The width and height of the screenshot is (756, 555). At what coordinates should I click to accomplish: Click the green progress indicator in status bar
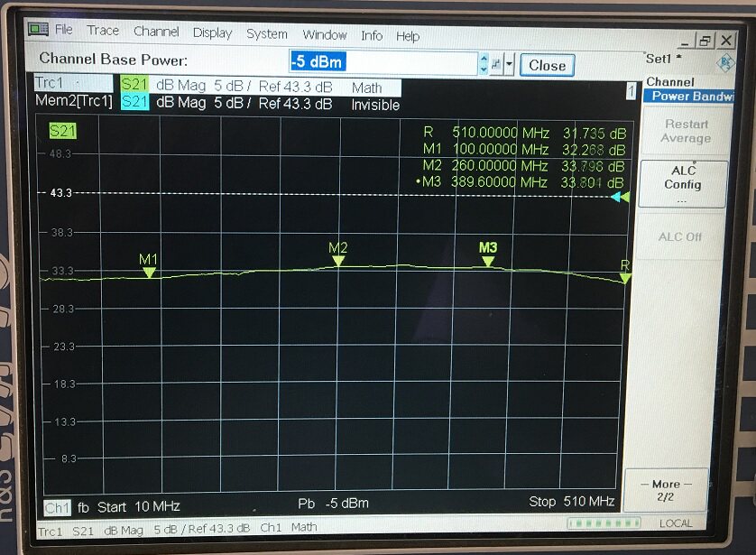pyautogui.click(x=604, y=523)
